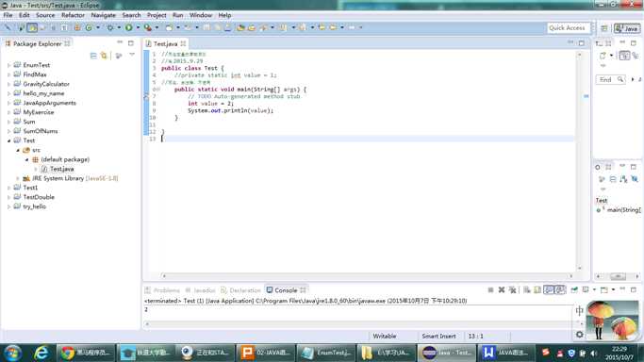Click the green Run button in toolbar

pos(128,27)
